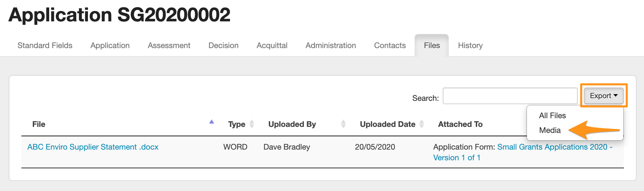The height and width of the screenshot is (191, 644).
Task: View the Contacts tab
Action: coord(390,45)
